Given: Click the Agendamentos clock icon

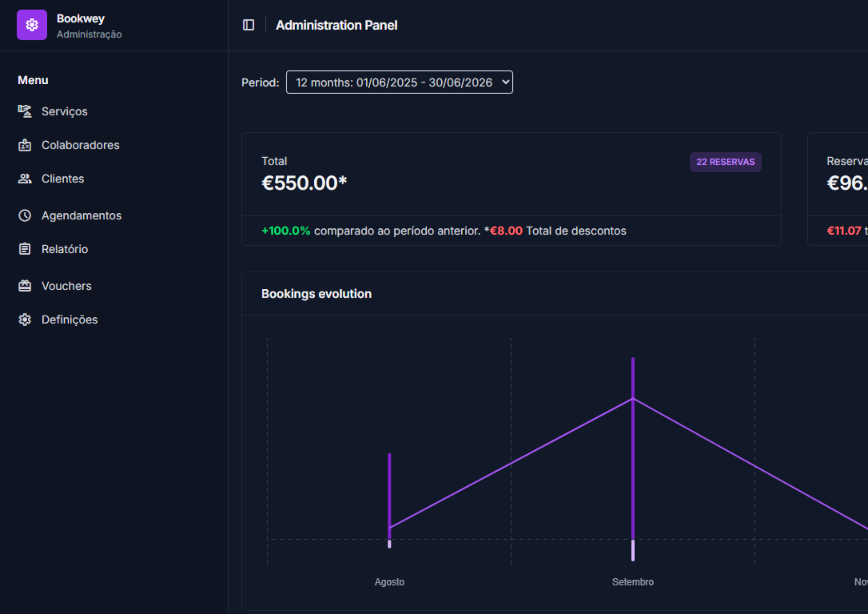Looking at the screenshot, I should (25, 215).
